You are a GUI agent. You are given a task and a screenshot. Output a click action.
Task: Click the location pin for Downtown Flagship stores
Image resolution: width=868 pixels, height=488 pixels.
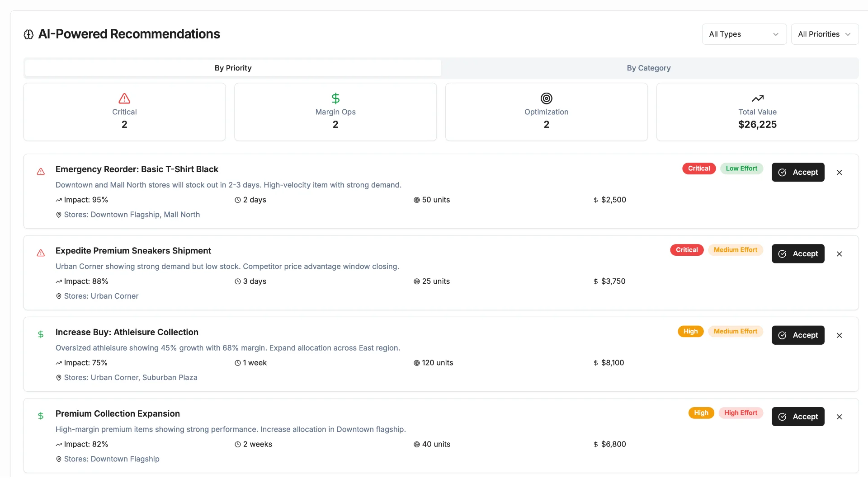59,459
